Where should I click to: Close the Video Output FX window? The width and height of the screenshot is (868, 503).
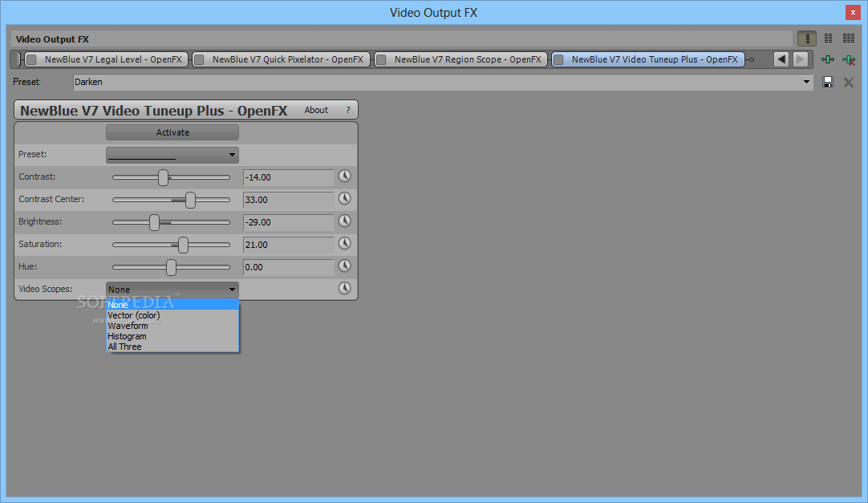(853, 13)
